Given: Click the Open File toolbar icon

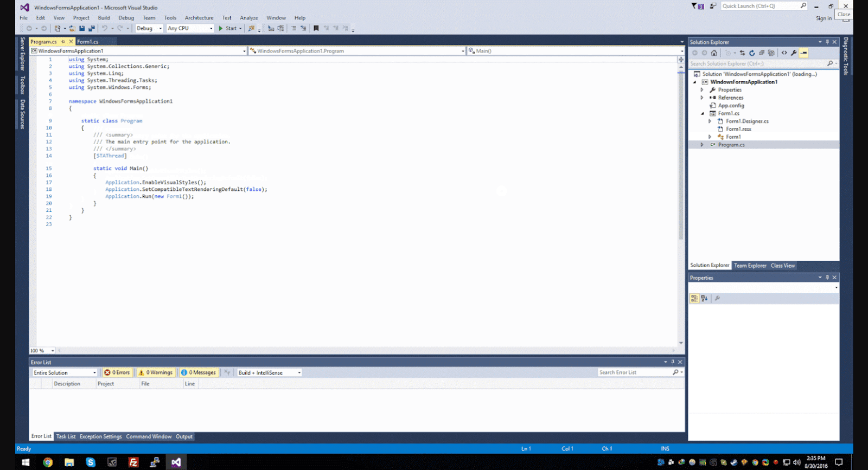Looking at the screenshot, I should point(72,28).
